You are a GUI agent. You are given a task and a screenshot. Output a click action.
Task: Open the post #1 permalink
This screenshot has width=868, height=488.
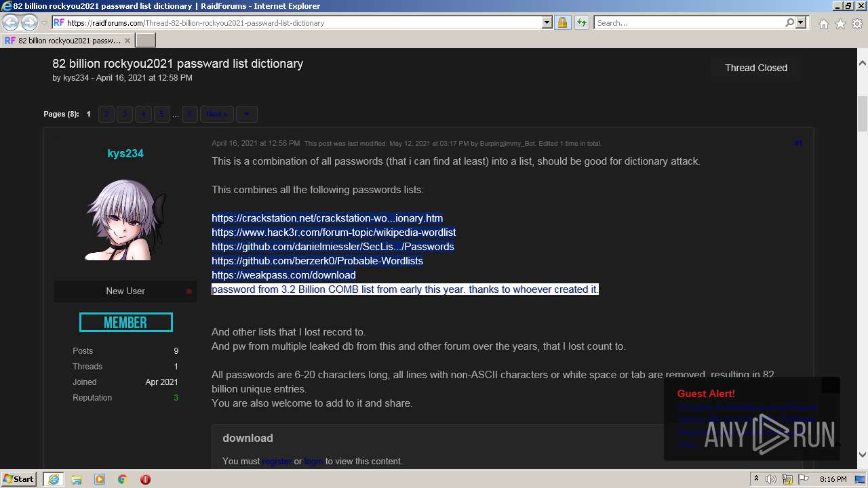(x=798, y=143)
